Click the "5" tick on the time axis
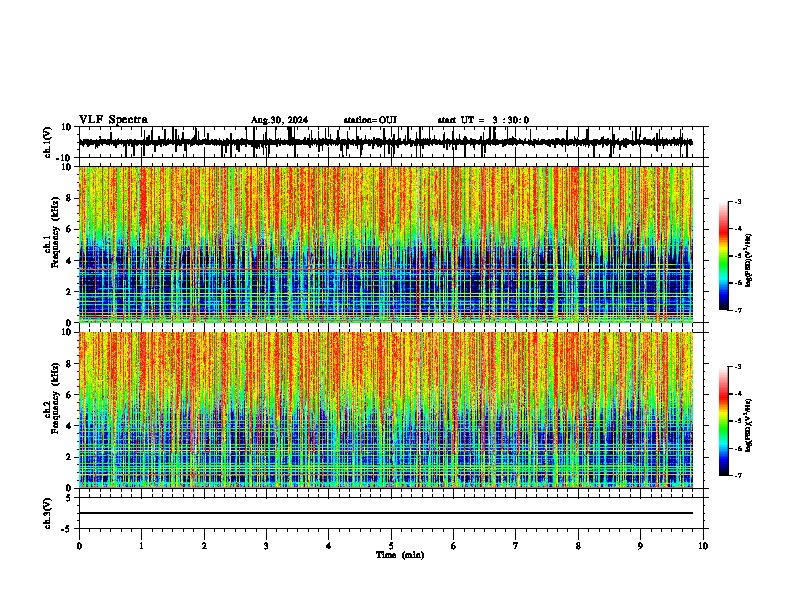The height and width of the screenshot is (612, 792). coord(391,546)
